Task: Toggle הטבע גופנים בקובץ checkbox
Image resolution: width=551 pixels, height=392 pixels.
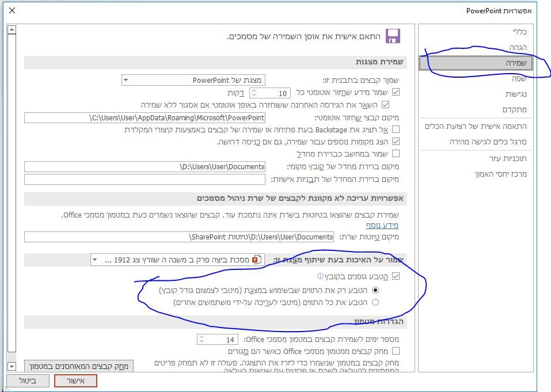Action: 396,276
